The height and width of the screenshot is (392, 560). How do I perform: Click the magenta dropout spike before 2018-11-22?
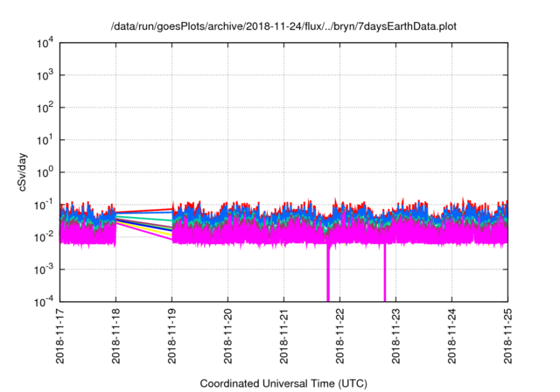pyautogui.click(x=328, y=273)
